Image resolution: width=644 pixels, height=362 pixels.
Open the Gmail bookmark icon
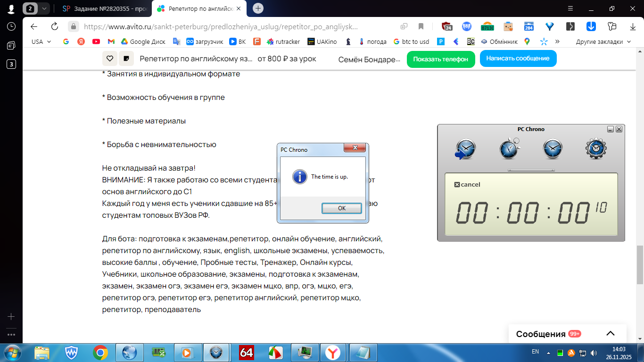[111, 41]
